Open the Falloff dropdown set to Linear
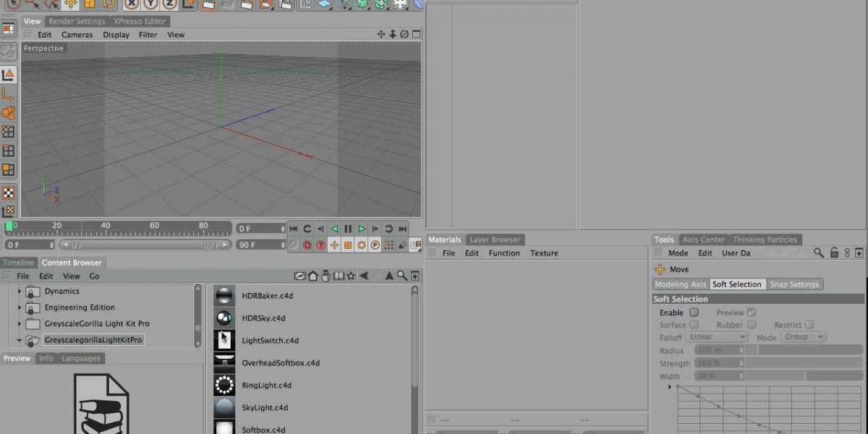The height and width of the screenshot is (434, 868). tap(717, 337)
